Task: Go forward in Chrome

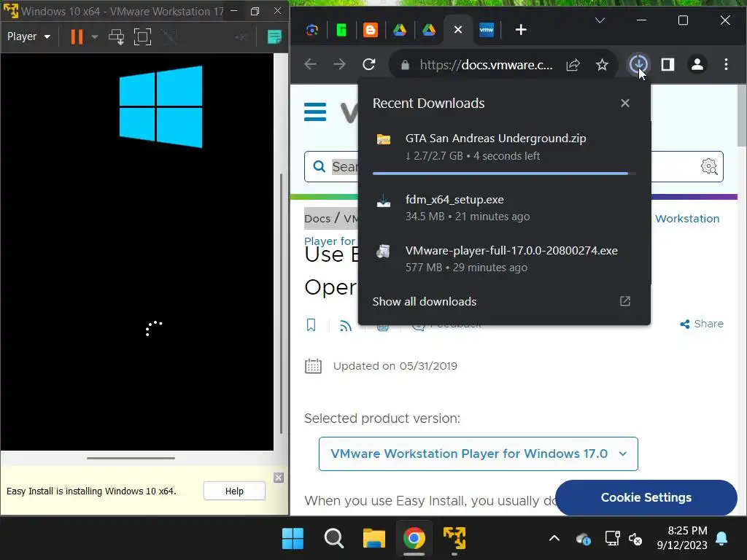Action: pyautogui.click(x=339, y=64)
